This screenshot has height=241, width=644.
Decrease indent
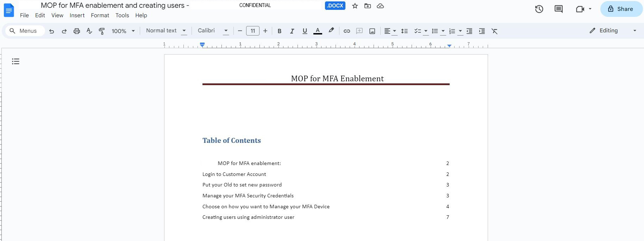pos(469,31)
